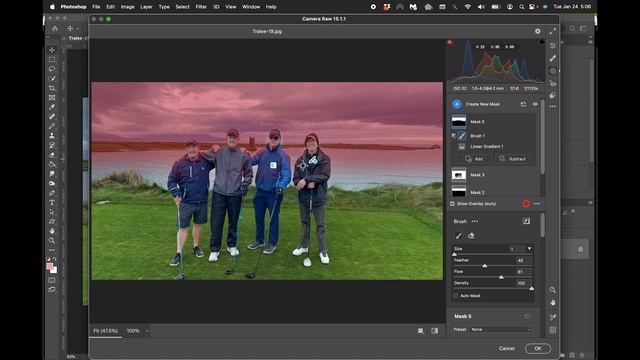Toggle the grid overlay icon
This screenshot has height=360, width=640.
[x=553, y=330]
